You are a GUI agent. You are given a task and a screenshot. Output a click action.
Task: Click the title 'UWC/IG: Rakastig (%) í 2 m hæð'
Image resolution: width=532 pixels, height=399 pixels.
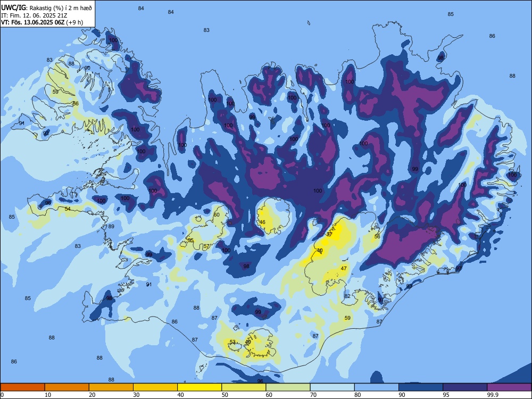pyautogui.click(x=46, y=8)
